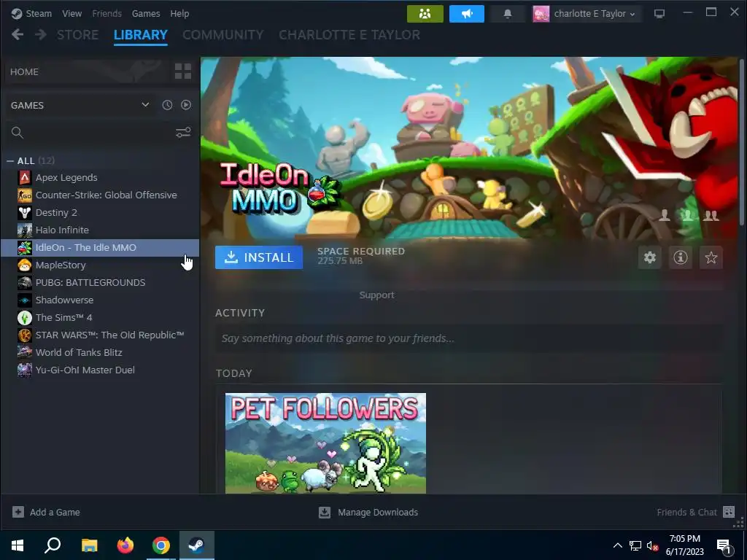Open Windows taskbar search
This screenshot has height=560, width=747.
53,545
